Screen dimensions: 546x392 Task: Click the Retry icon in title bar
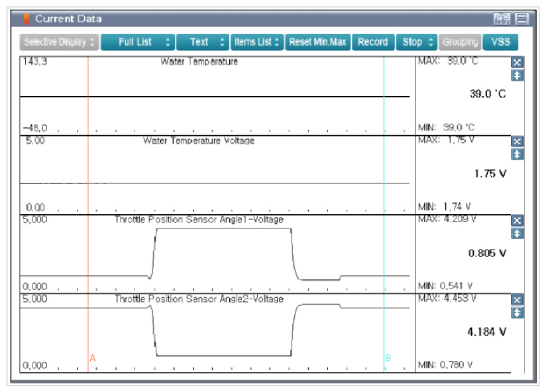(x=501, y=19)
